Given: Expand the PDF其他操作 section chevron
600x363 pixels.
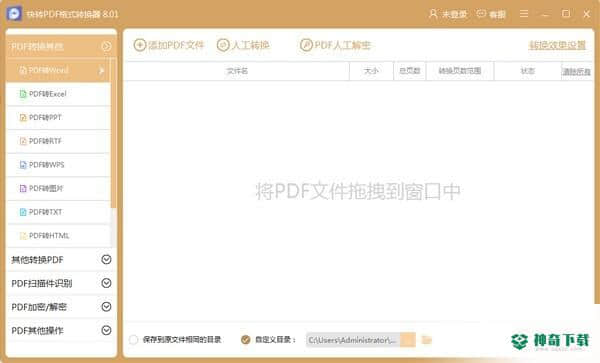Looking at the screenshot, I should (x=106, y=330).
